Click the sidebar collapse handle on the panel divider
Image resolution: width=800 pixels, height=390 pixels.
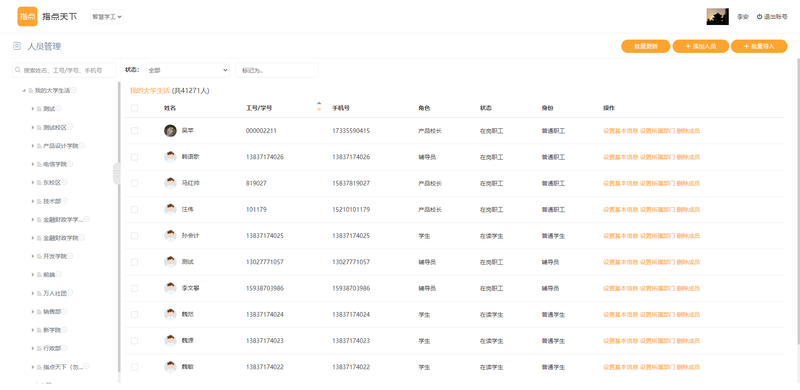pyautogui.click(x=116, y=174)
